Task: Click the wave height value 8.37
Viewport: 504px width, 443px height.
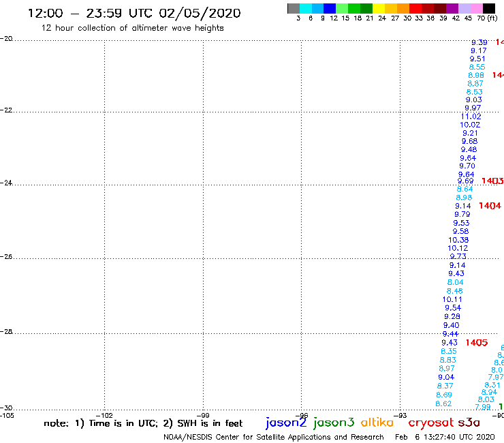Action: [x=445, y=386]
